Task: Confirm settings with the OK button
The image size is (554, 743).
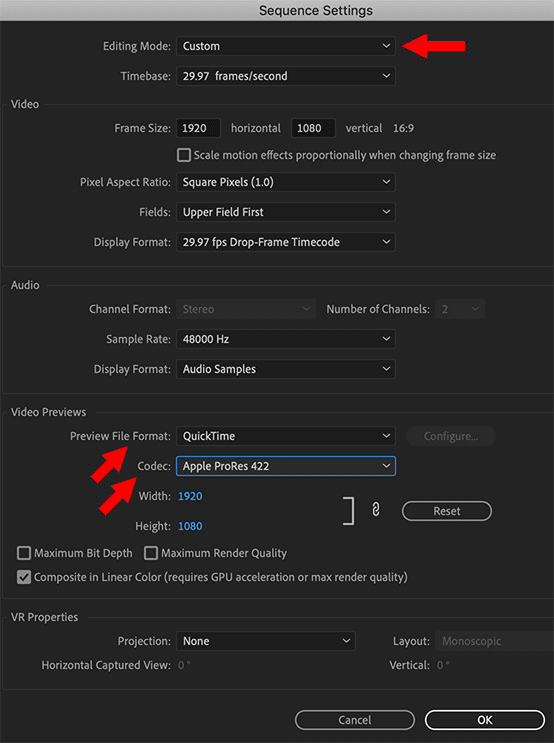Action: tap(485, 720)
